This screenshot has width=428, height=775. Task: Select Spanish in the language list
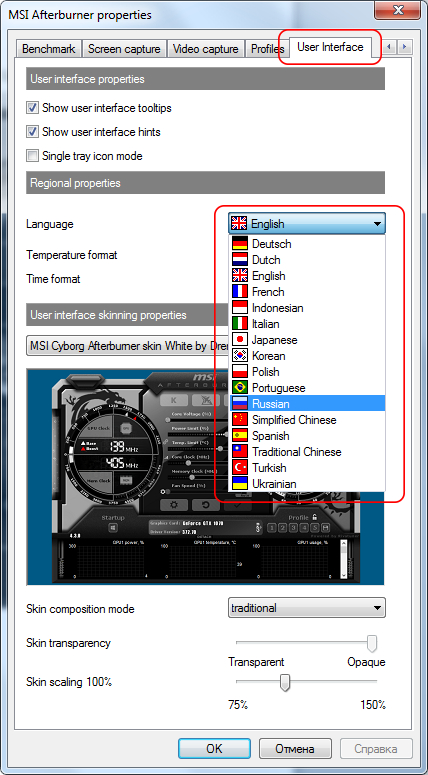point(307,436)
